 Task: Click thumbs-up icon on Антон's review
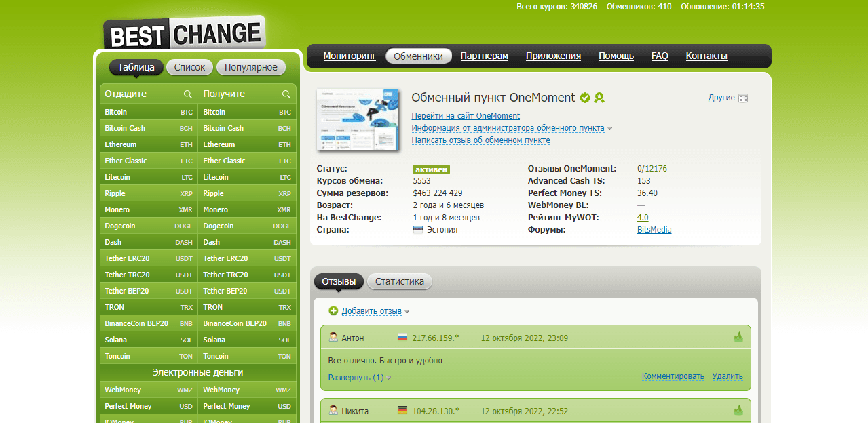pos(738,337)
